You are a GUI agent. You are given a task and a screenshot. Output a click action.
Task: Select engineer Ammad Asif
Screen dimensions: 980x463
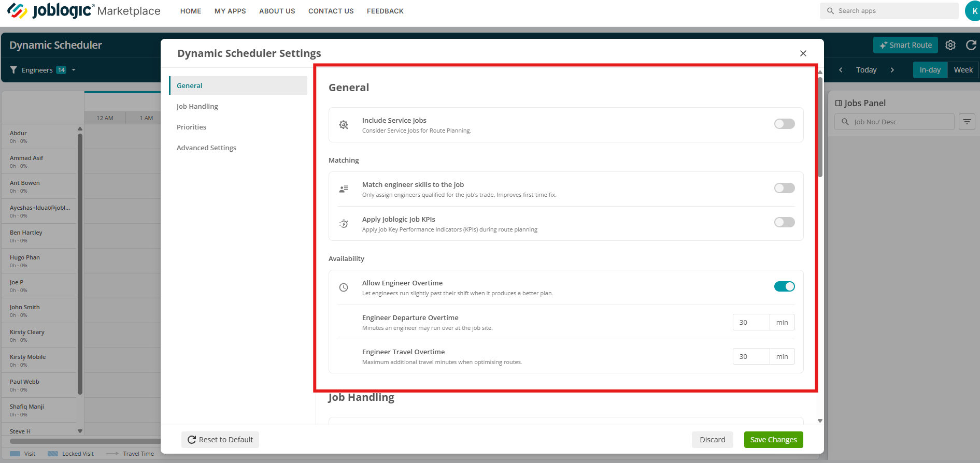[x=39, y=162]
